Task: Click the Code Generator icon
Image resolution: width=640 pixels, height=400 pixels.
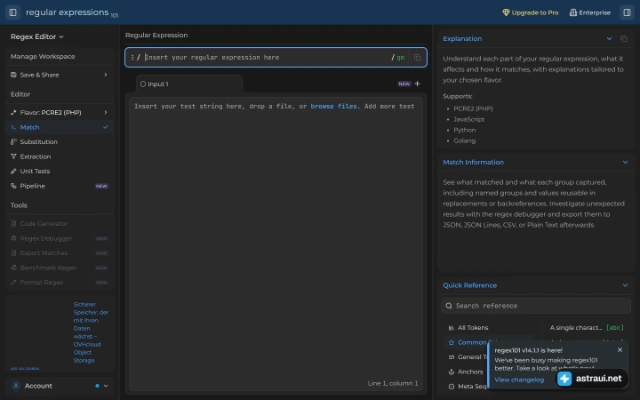Action: pyautogui.click(x=13, y=224)
